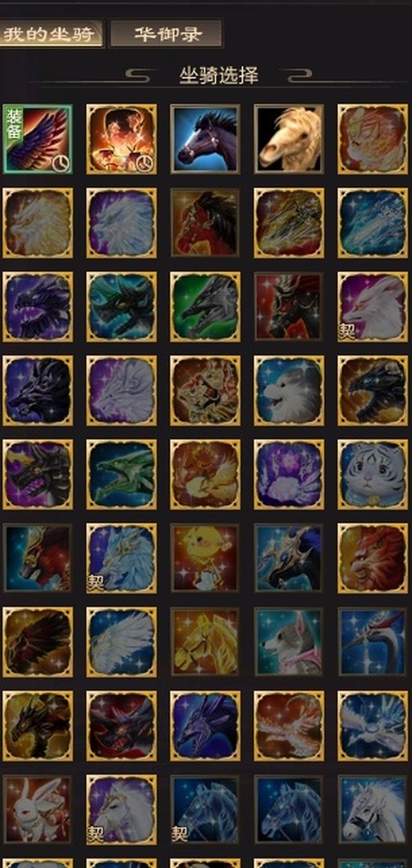Pick the white tiger mount icon
The width and height of the screenshot is (412, 868).
(x=372, y=474)
